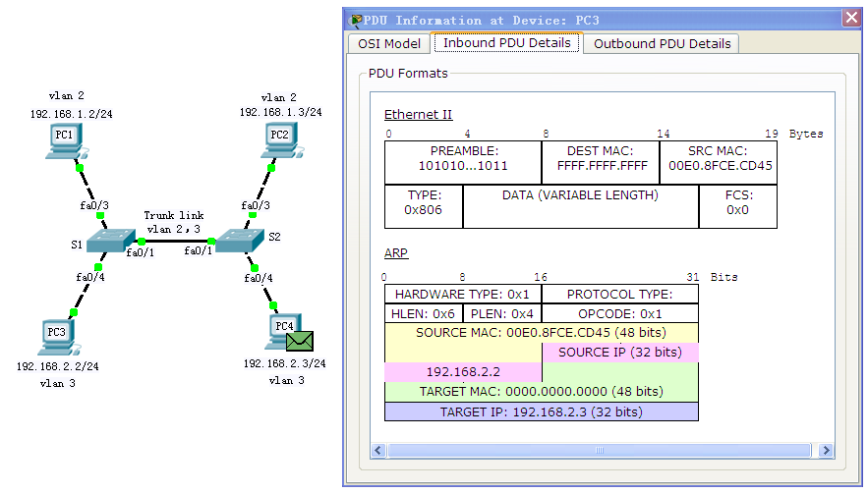
Task: Click the DEST MAC field in Ethernet II
Action: click(600, 159)
